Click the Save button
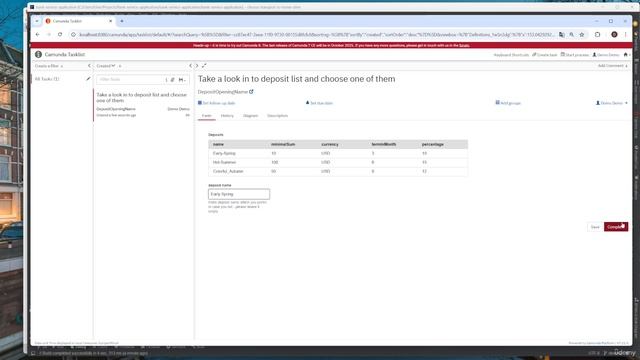 [x=595, y=227]
